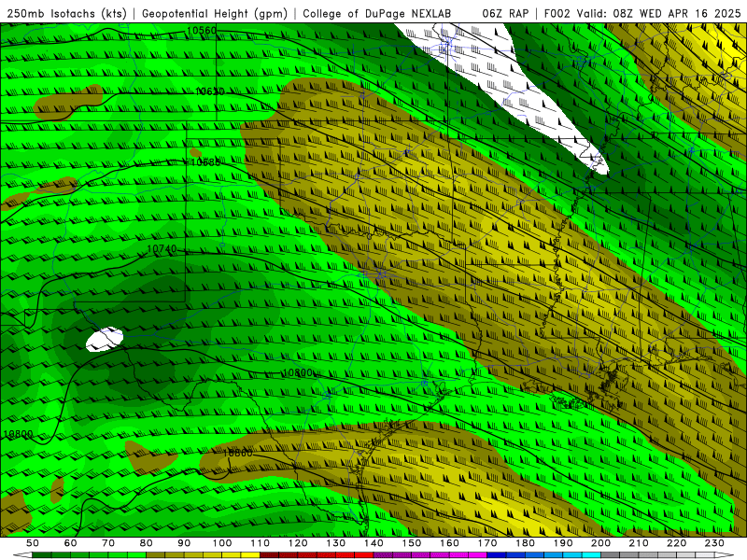Select the '100' knots scale label
The image size is (747, 560).
222,543
